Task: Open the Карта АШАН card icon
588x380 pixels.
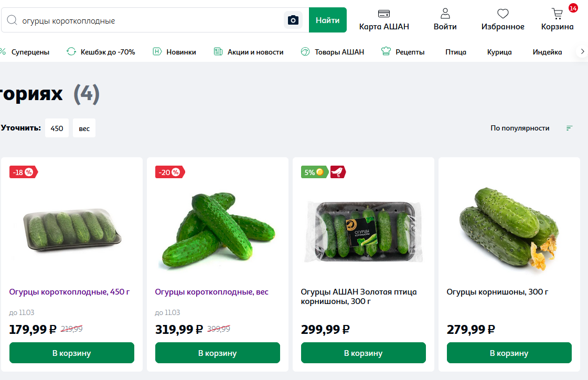Action: (383, 14)
